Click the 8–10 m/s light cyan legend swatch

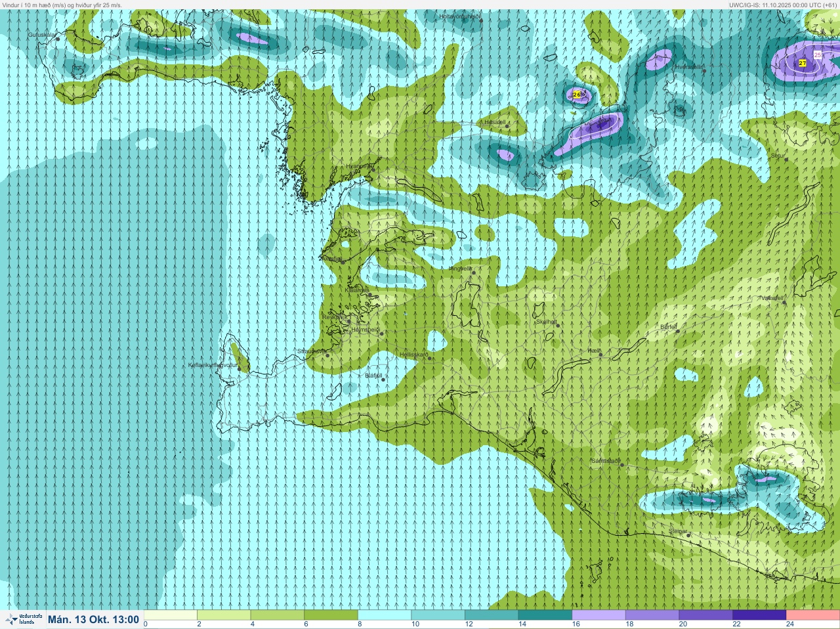coord(385,615)
